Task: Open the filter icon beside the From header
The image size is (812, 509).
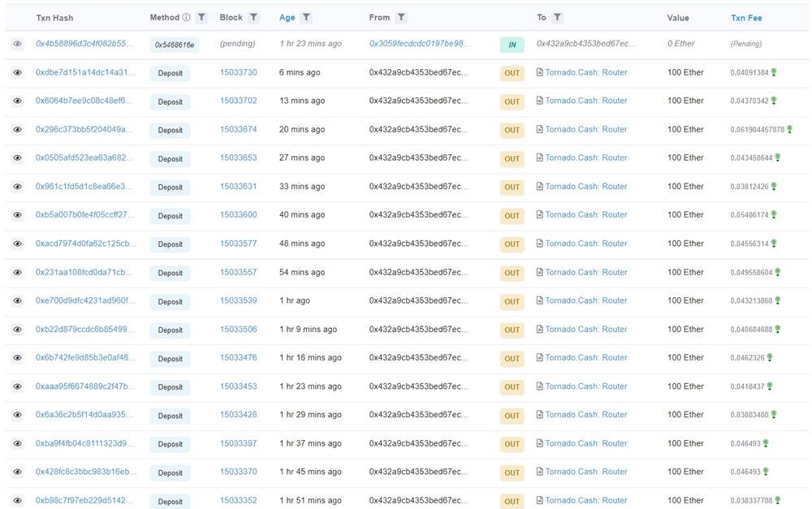Action: click(x=401, y=18)
